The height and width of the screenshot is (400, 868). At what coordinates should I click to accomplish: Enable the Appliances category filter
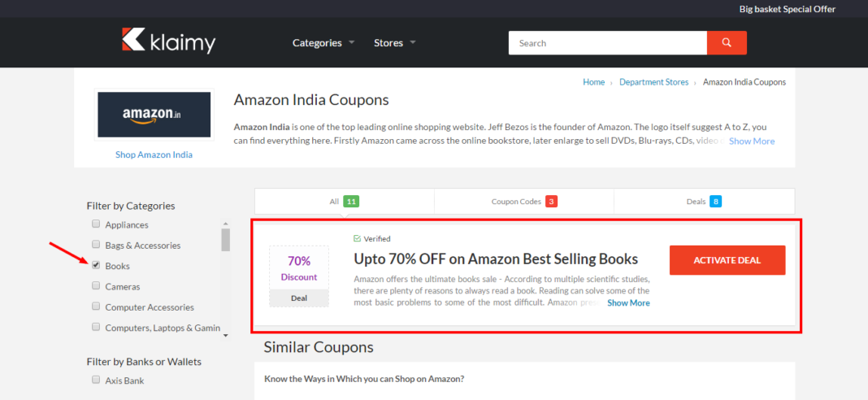click(96, 224)
